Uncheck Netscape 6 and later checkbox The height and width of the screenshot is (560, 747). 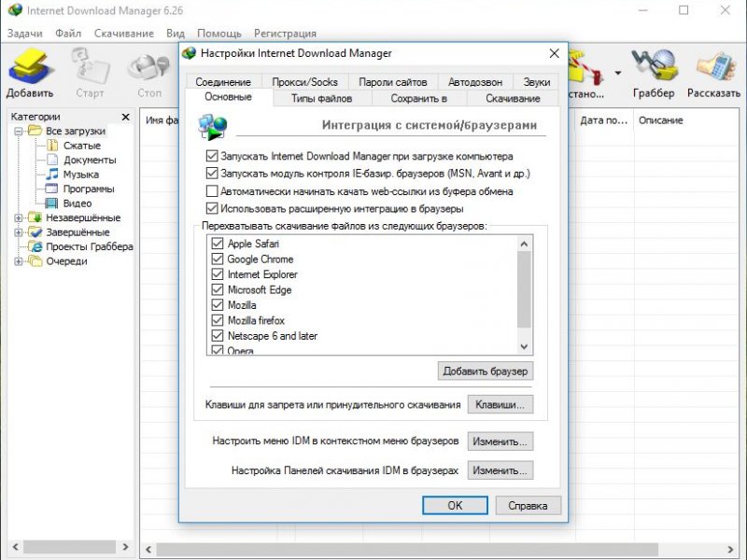coord(218,335)
